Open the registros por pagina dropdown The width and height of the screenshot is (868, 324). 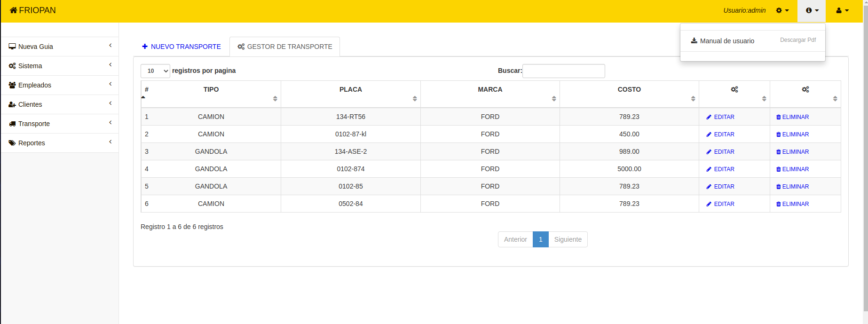pyautogui.click(x=155, y=71)
